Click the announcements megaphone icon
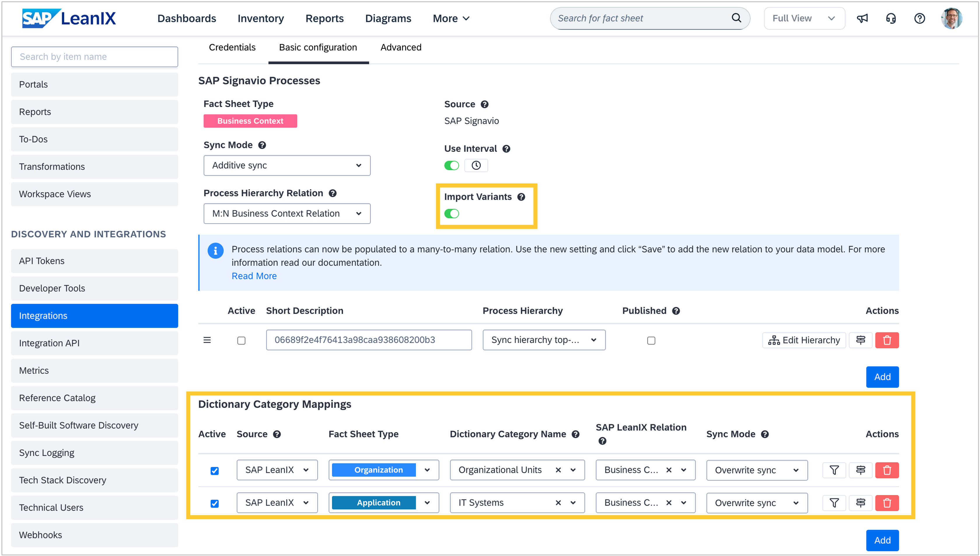Screen dimensions: 980x556 862,18
